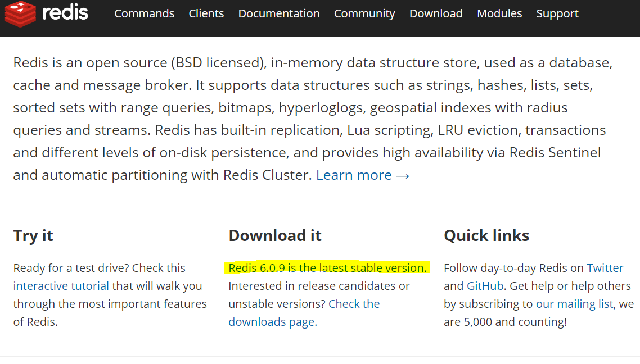Open the Twitter link
Viewport: 640px width, 364px height.
[x=605, y=267]
